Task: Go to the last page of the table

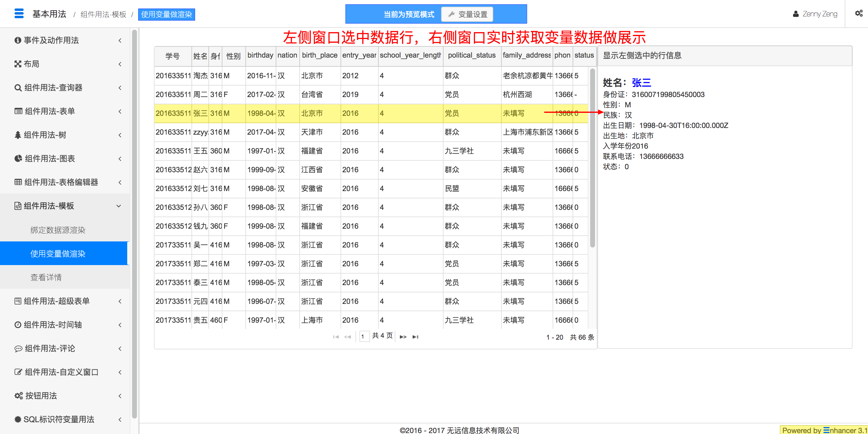Action: coord(415,337)
